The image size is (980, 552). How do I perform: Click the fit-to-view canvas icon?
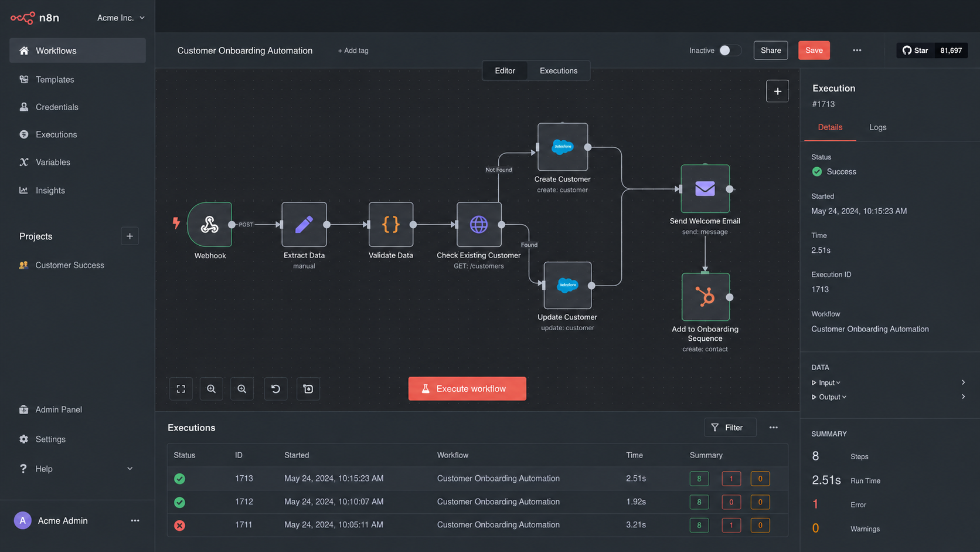pyautogui.click(x=181, y=389)
